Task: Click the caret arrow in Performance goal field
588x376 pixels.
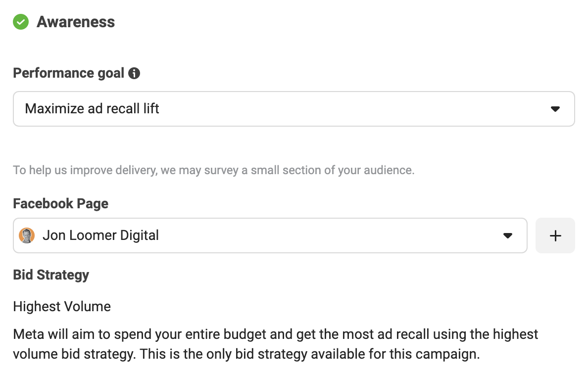Action: (555, 109)
